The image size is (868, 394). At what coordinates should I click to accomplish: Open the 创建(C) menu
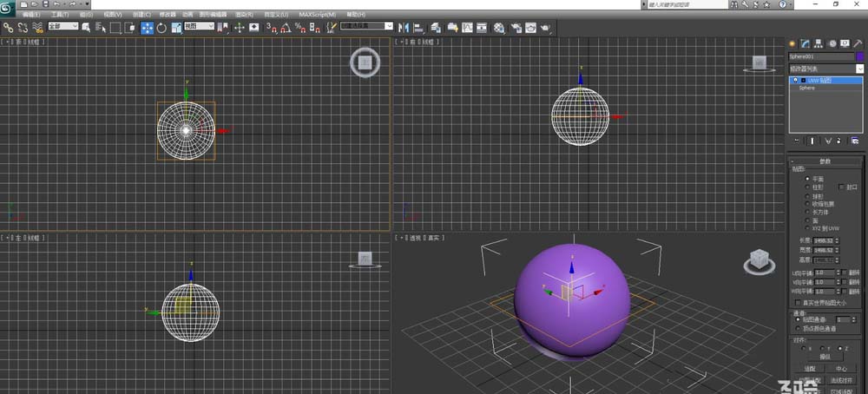coord(141,15)
